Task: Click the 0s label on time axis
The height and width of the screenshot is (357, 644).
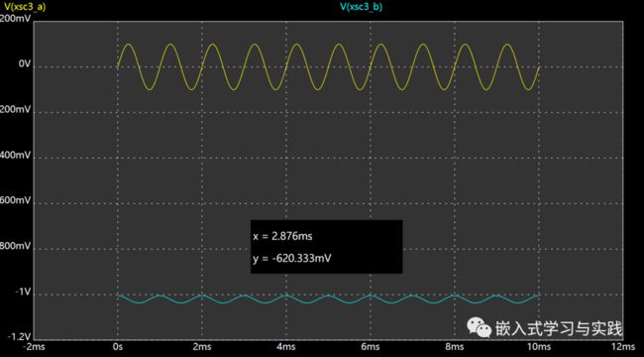Action: tap(118, 346)
